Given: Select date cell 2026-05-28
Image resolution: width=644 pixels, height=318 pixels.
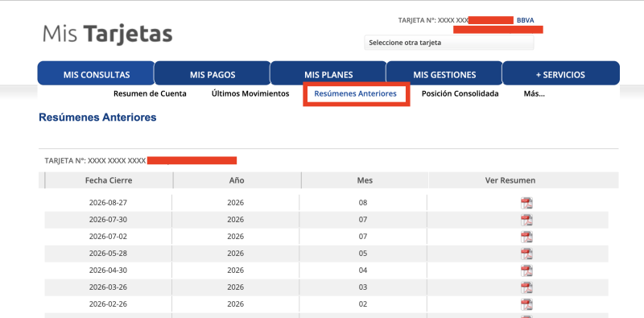Looking at the screenshot, I should (108, 254).
